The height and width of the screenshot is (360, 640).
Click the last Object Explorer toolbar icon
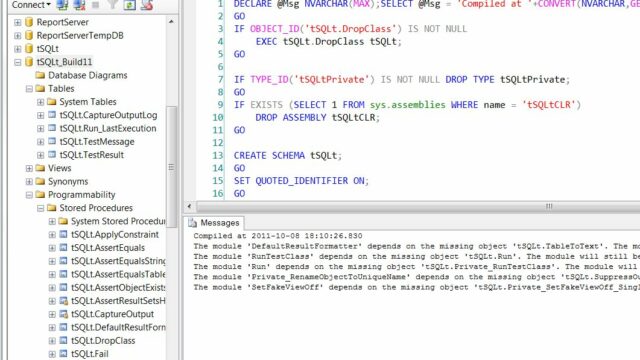coord(147,4)
